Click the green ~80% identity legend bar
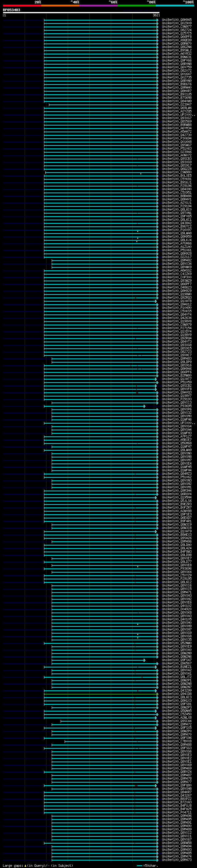Image resolution: width=197 pixels, height=868 pixels. point(137,6)
